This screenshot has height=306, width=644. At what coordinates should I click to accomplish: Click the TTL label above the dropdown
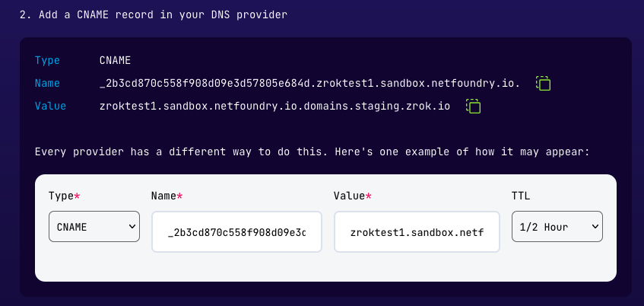521,196
